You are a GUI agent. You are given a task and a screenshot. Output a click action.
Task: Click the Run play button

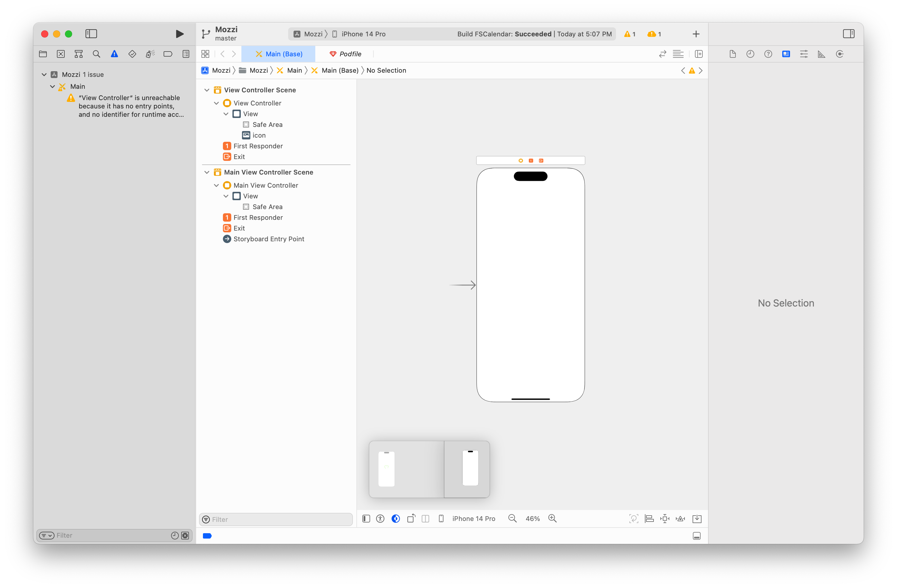(179, 34)
